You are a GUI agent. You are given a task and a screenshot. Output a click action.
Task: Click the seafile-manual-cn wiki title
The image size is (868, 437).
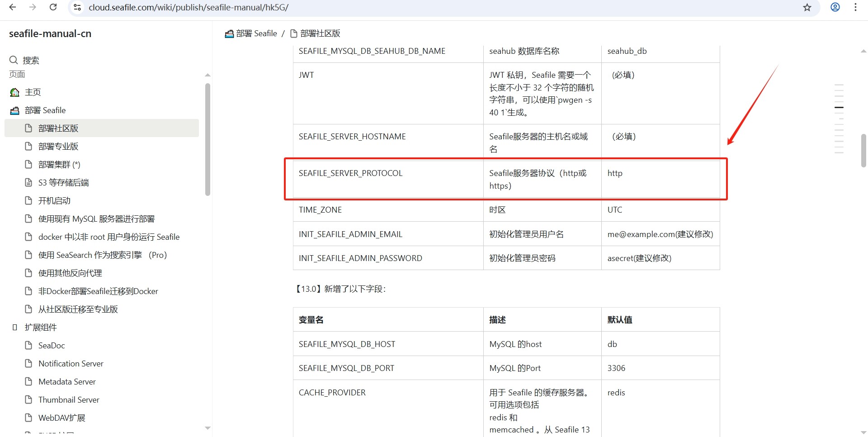pos(50,34)
